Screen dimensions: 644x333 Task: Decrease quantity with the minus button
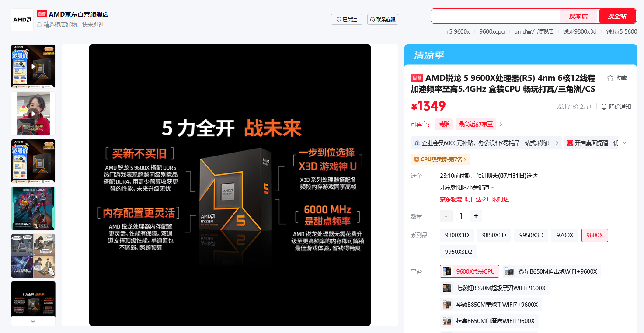(x=446, y=216)
